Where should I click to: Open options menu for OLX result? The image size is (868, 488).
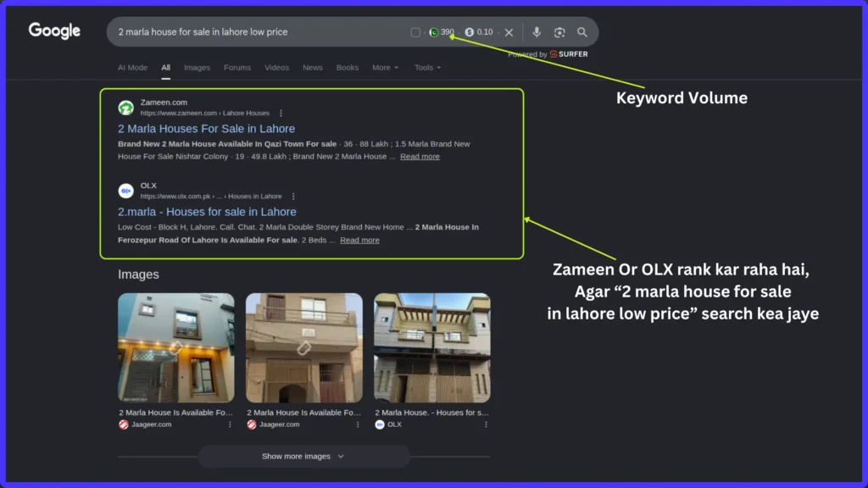click(293, 197)
